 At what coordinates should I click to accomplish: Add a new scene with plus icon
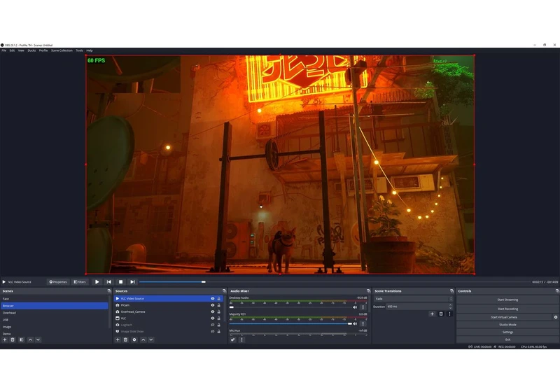point(5,339)
